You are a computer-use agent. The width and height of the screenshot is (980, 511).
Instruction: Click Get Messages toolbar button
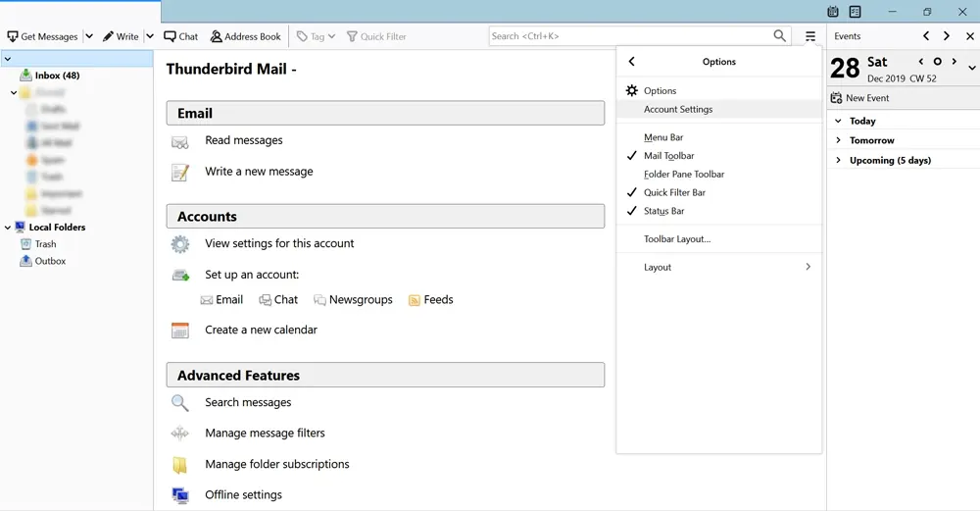(42, 36)
